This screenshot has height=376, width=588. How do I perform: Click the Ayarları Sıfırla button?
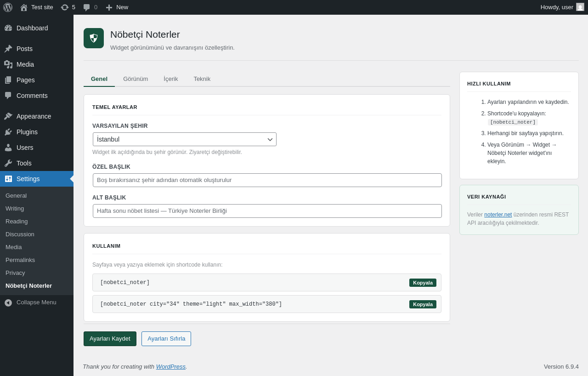click(166, 339)
